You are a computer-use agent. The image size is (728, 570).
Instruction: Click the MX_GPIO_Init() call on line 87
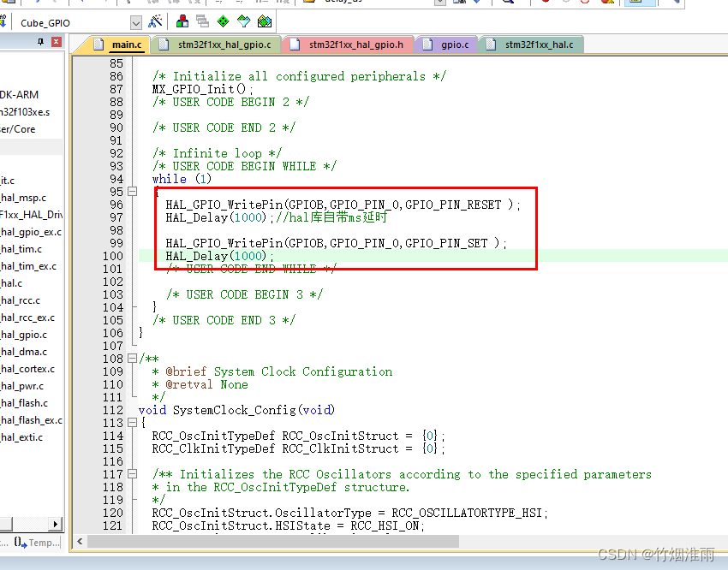pos(203,89)
